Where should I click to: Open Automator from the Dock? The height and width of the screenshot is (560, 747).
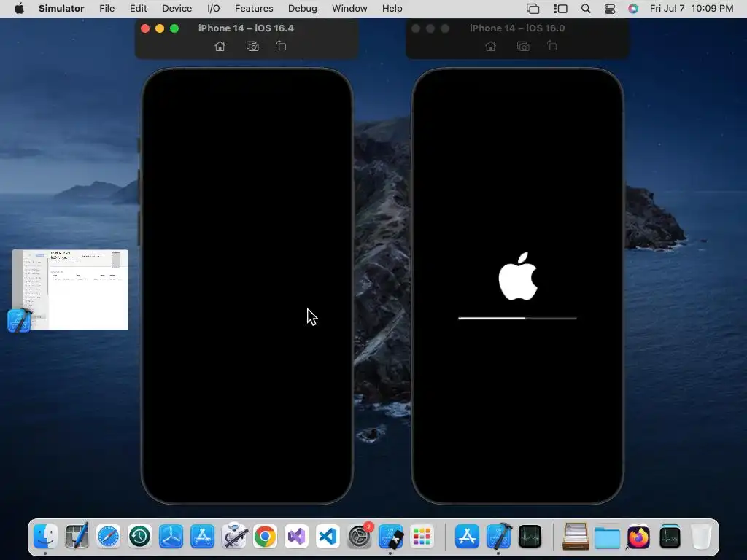coord(234,537)
